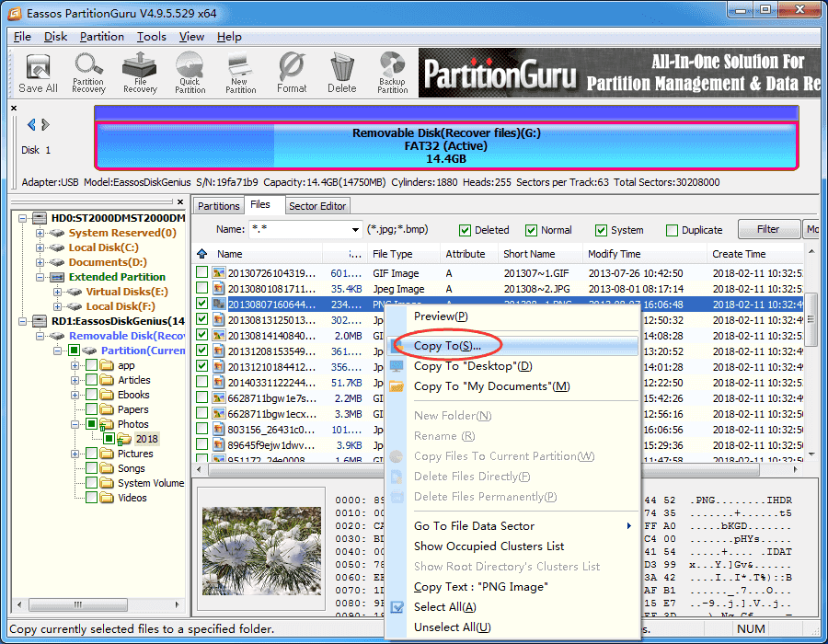The image size is (828, 644).
Task: Go to previous disk arrow
Action: pos(31,124)
